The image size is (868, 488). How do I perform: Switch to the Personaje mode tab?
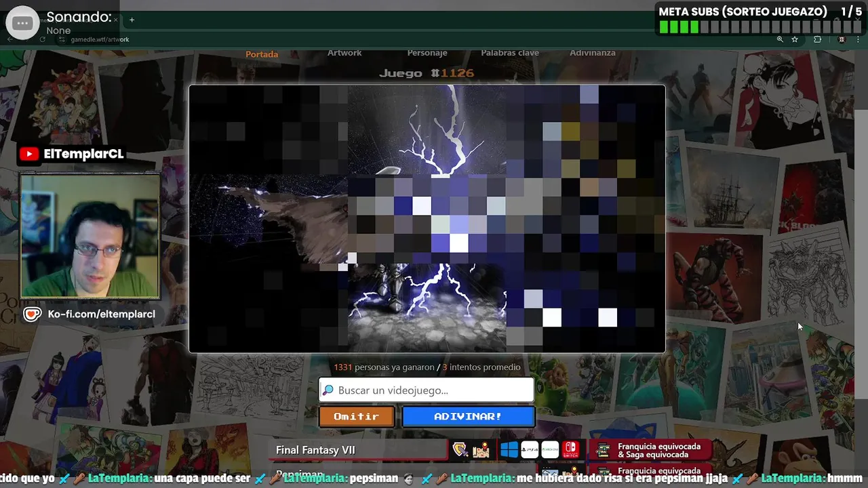pos(427,53)
